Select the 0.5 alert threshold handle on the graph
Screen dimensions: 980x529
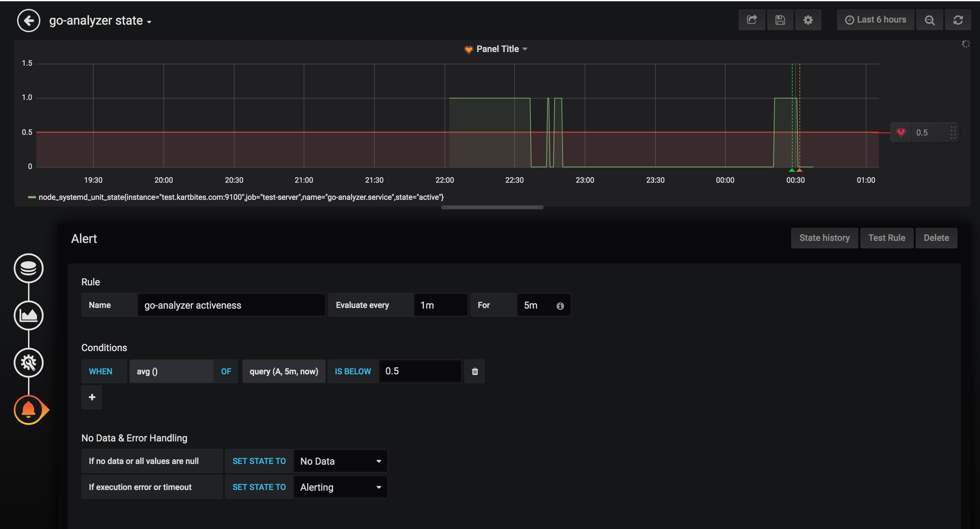coord(925,132)
